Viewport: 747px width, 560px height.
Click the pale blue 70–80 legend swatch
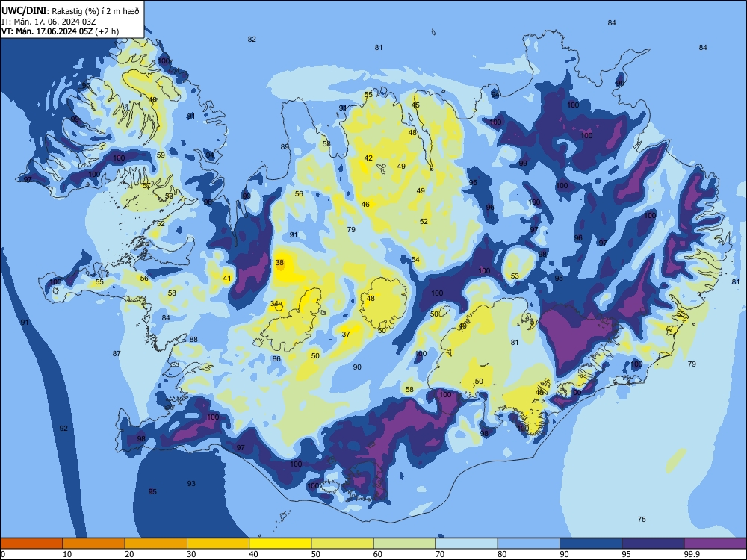(466, 544)
